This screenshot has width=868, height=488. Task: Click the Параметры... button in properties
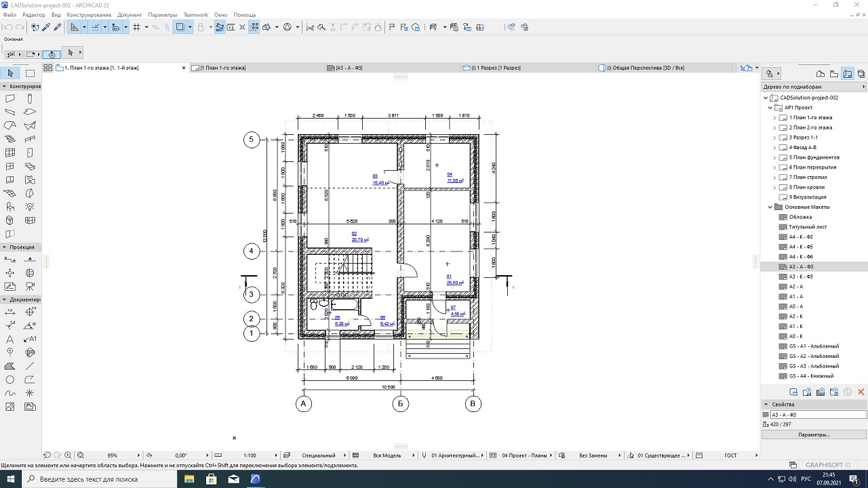[x=814, y=434]
